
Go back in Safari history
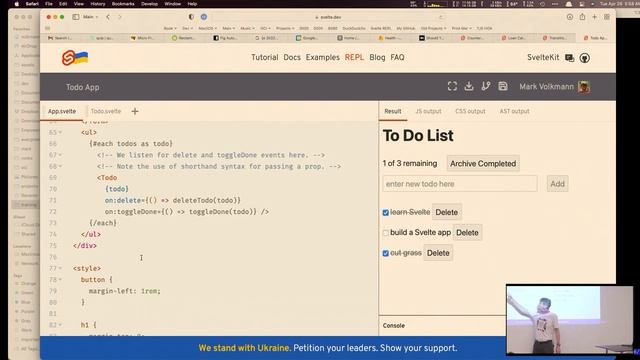(108, 17)
